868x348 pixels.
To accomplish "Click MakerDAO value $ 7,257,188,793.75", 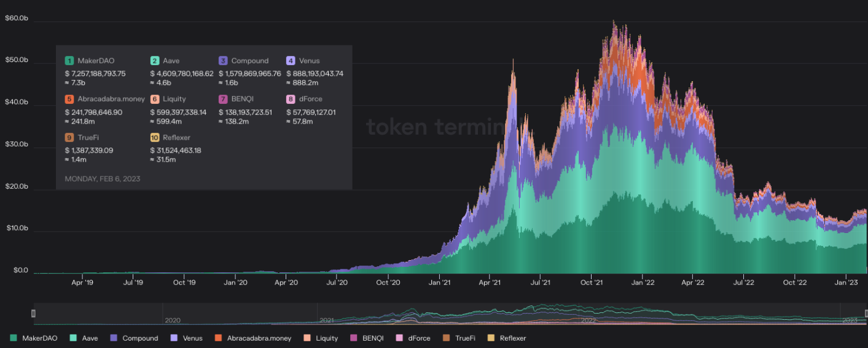I will coord(95,73).
